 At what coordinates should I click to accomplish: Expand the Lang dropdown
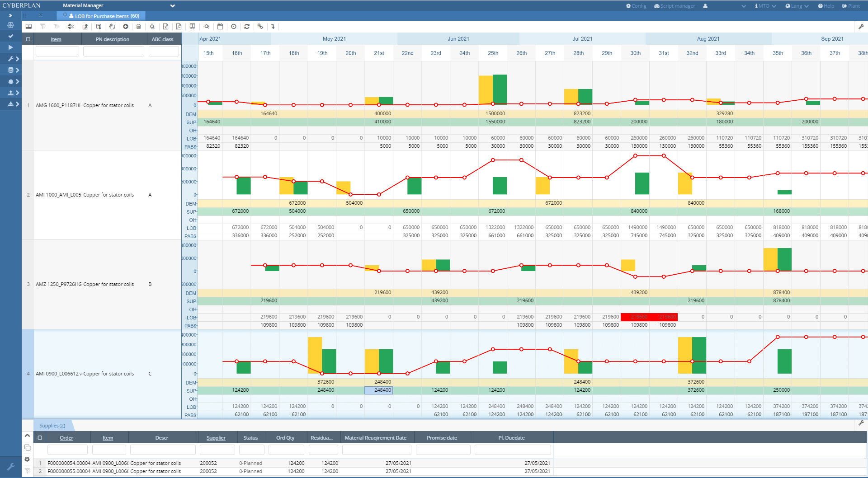(x=797, y=6)
